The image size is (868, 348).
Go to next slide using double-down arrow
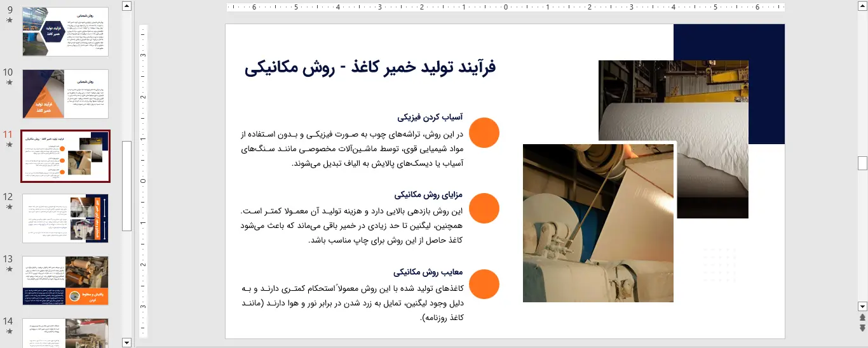(x=862, y=328)
